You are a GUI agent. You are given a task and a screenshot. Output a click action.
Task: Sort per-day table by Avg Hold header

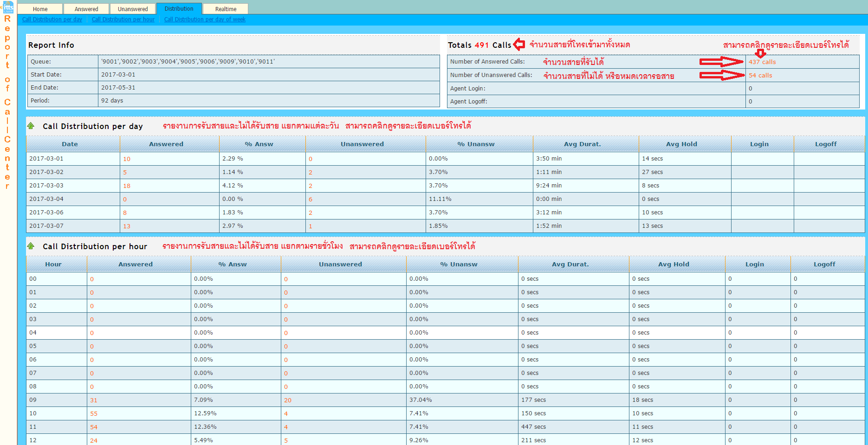[x=685, y=144]
